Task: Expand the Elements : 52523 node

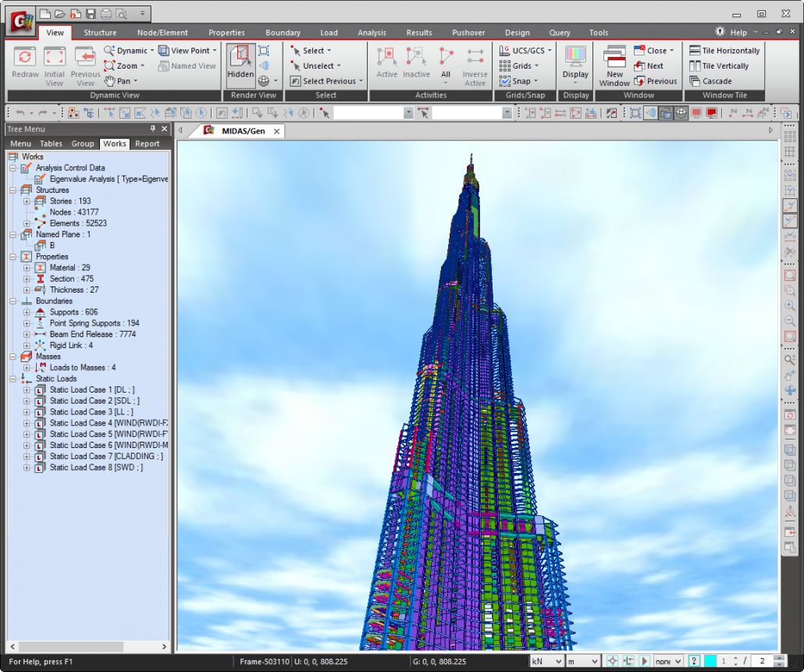Action: [x=27, y=223]
